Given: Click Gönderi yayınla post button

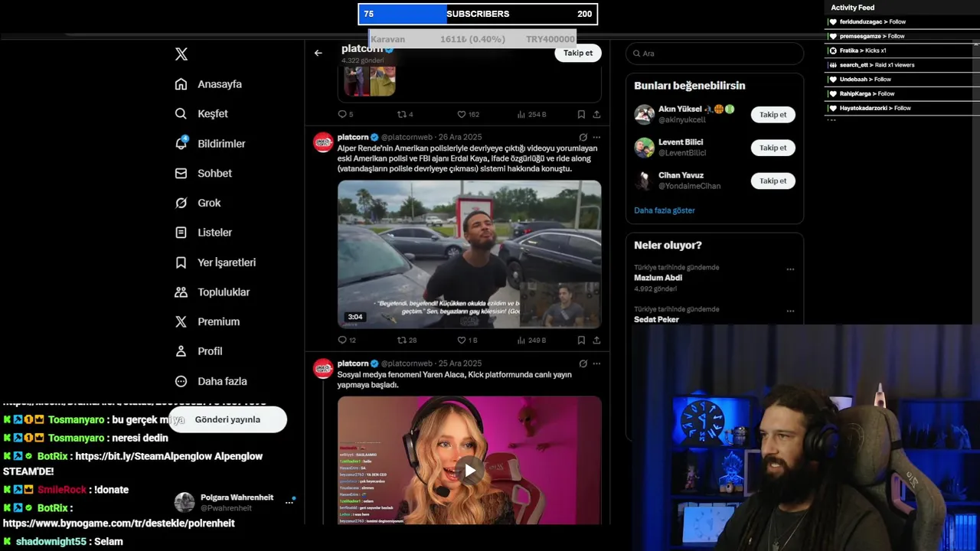Looking at the screenshot, I should tap(227, 419).
